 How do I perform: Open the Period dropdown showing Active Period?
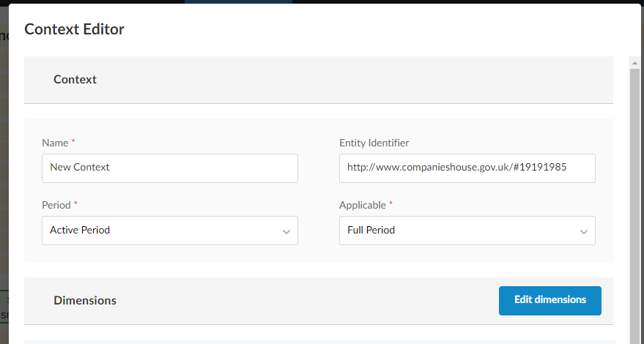[x=161, y=231]
